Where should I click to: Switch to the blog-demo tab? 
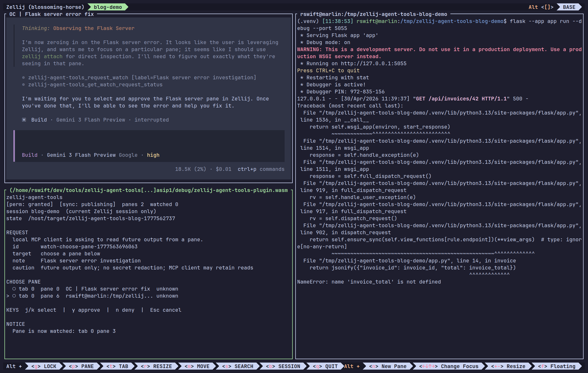108,7
